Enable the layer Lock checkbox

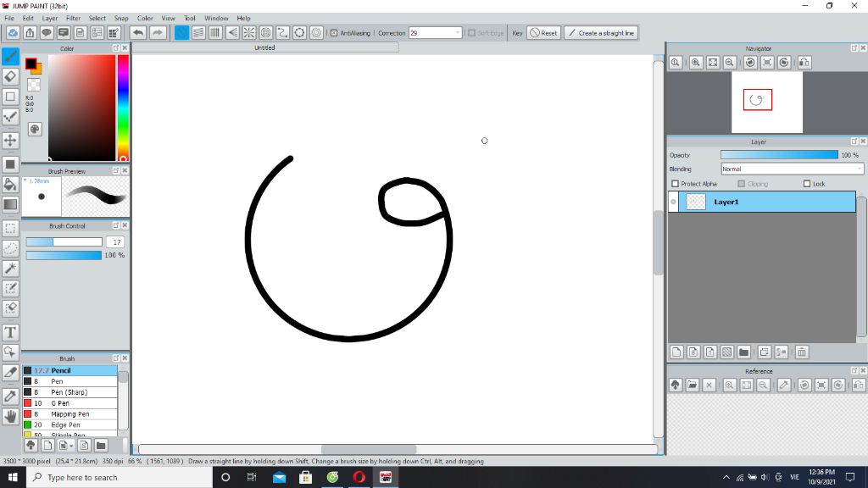[x=807, y=184]
